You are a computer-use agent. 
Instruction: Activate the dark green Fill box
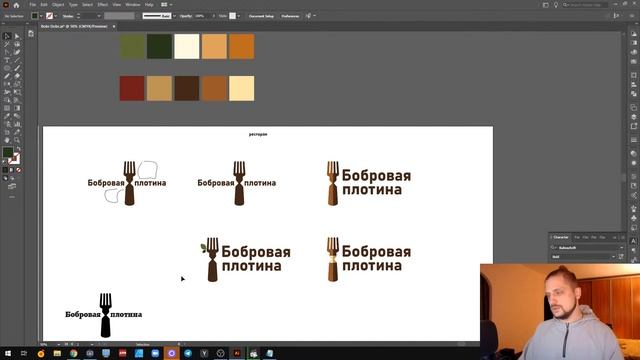8,152
